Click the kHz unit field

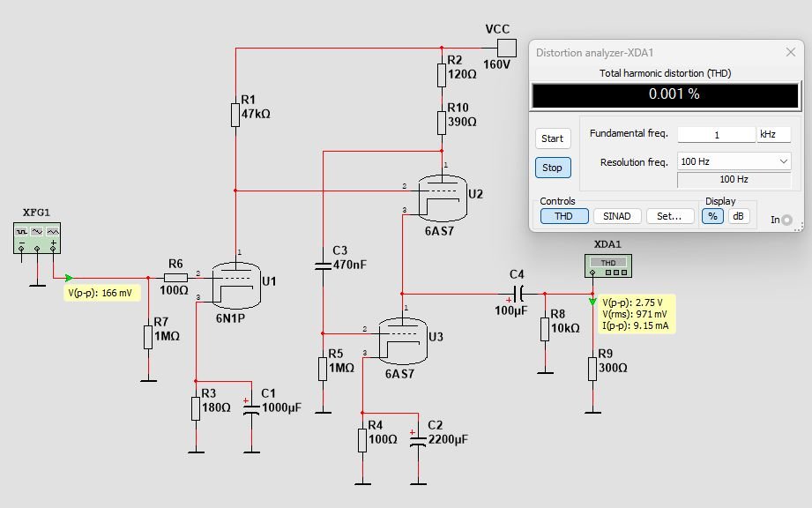pyautogui.click(x=774, y=135)
